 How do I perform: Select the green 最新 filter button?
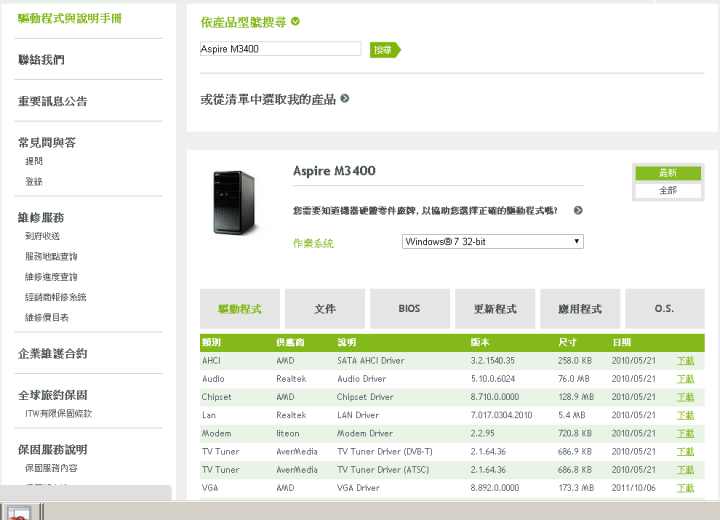668,173
